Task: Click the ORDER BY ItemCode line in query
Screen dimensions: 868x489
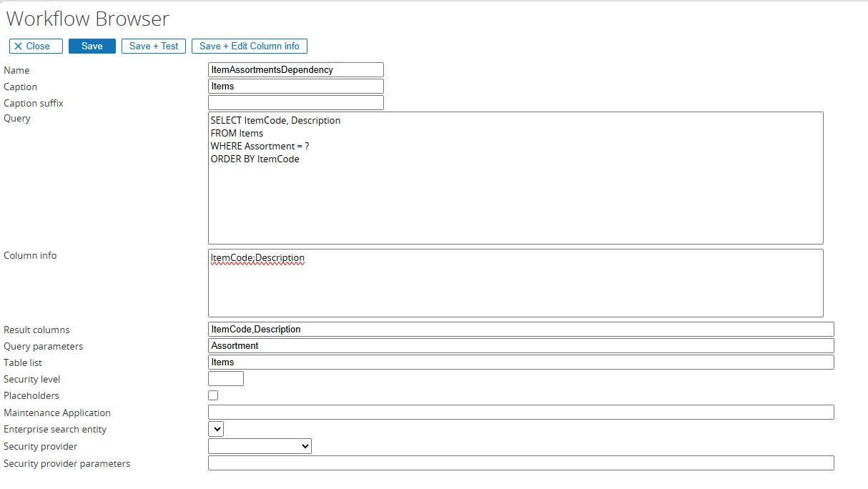Action: [255, 159]
